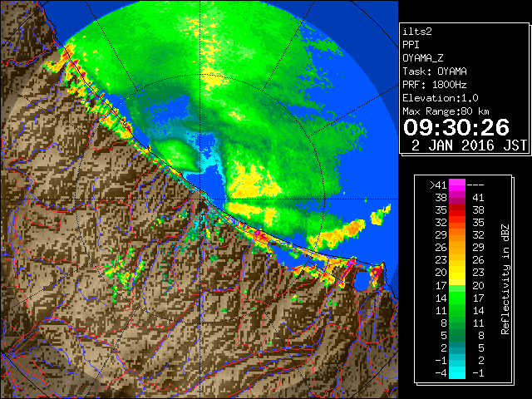Click the '---' label beside magenta swatch
This screenshot has width=532, height=399.
[475, 185]
